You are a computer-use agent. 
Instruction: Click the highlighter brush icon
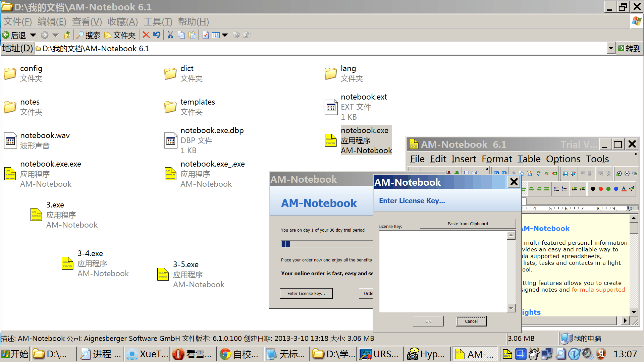pyautogui.click(x=632, y=189)
